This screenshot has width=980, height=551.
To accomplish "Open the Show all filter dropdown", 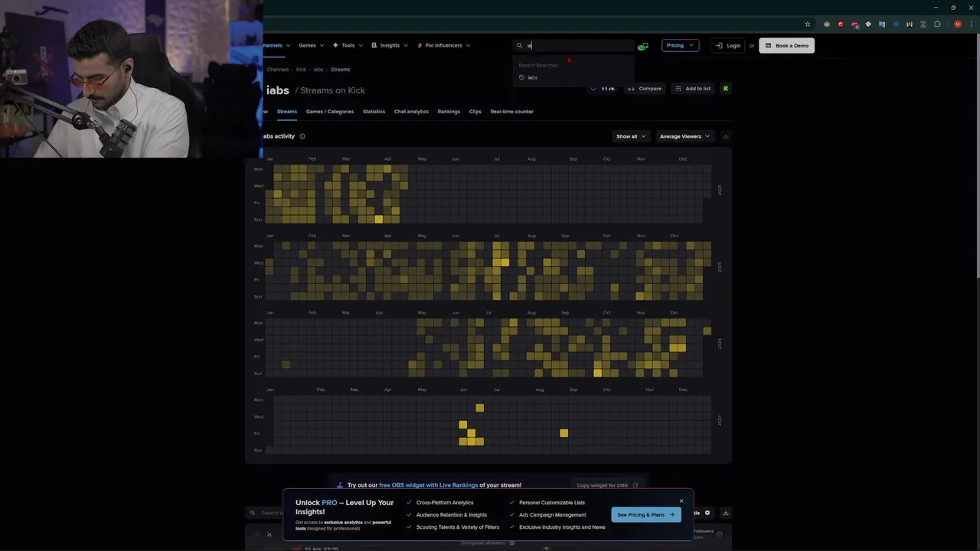I will (x=631, y=136).
